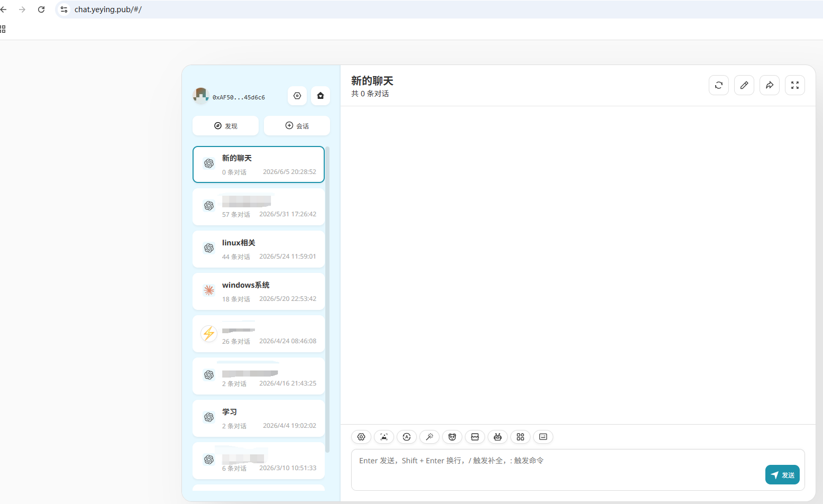Click the torn-page clear context icon
This screenshot has height=504, width=823.
point(475,437)
